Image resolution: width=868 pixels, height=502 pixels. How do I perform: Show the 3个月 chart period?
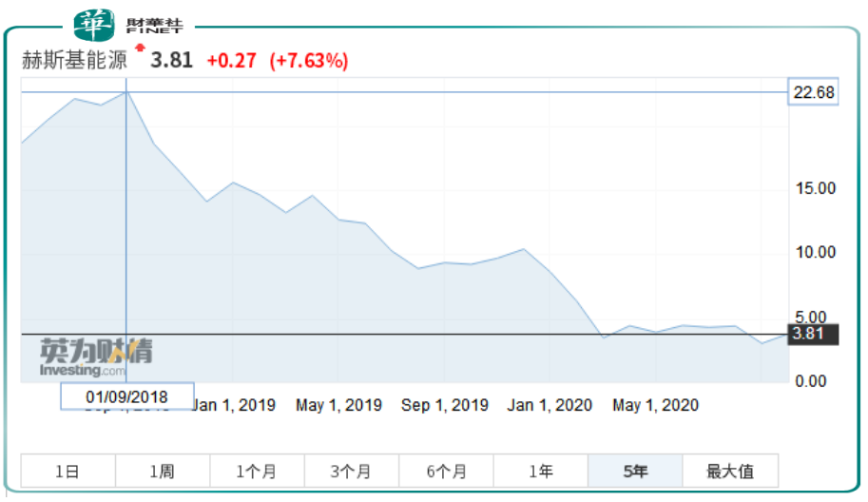pos(351,471)
